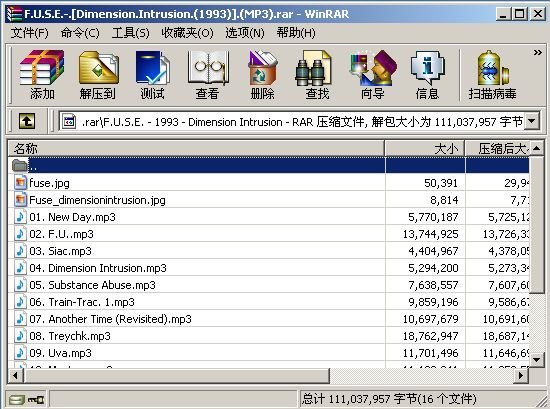Click the music icon of 07. Another Time
The image size is (550, 409).
coord(20,319)
